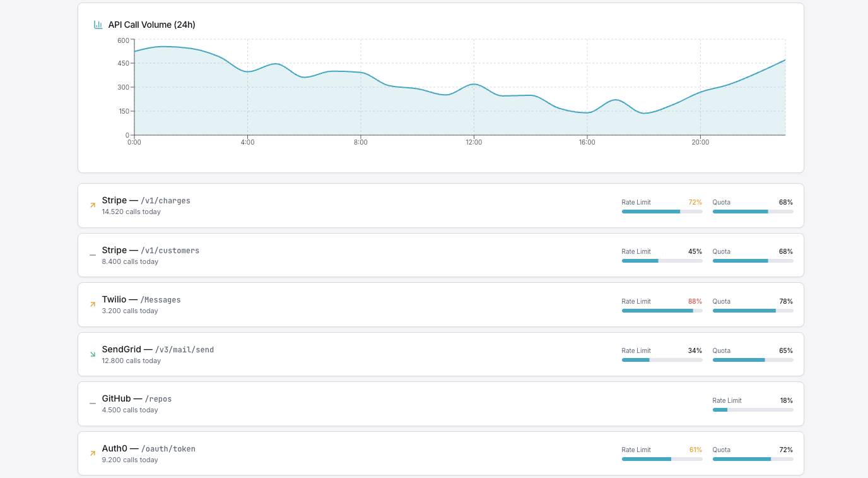Click the flat trend dash for Stripe customers
Screen dimensions: 868x478
click(93, 255)
